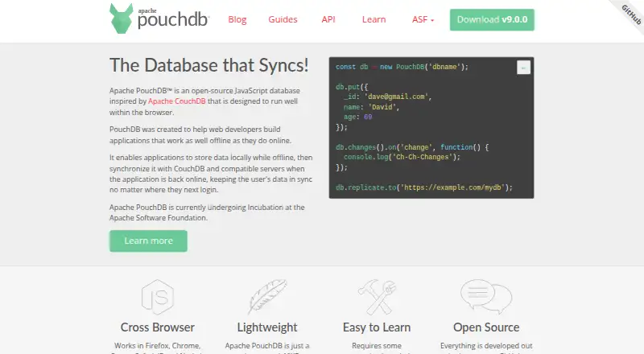Click the feather Lightweight icon

pyautogui.click(x=267, y=297)
